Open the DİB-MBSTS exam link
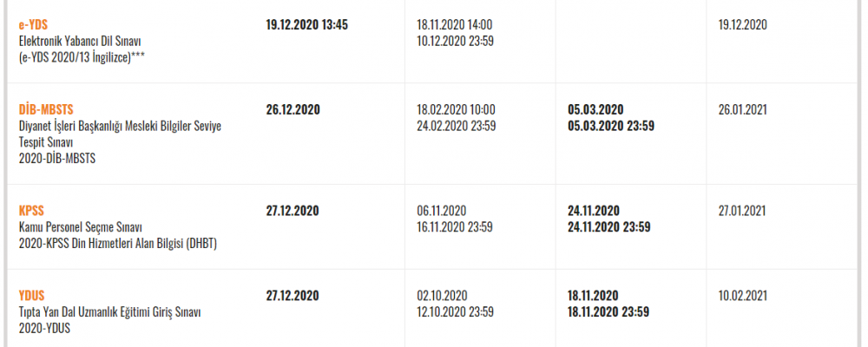868x347 pixels. pos(46,109)
